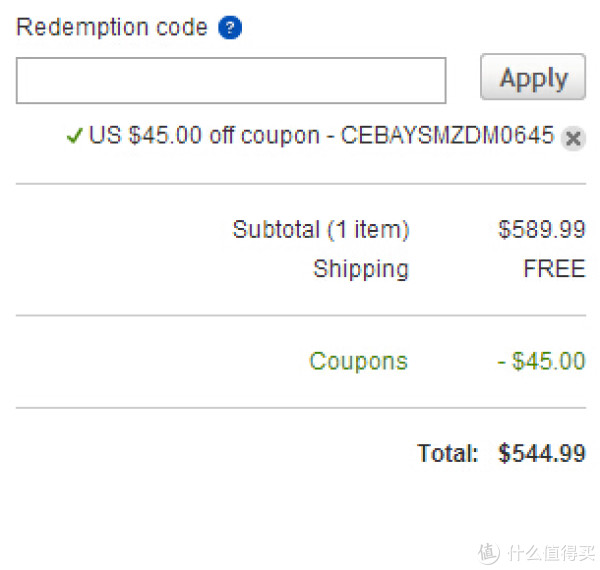This screenshot has height=570, width=600.
Task: Click the US $45.00 off coupon text
Action: point(204,135)
